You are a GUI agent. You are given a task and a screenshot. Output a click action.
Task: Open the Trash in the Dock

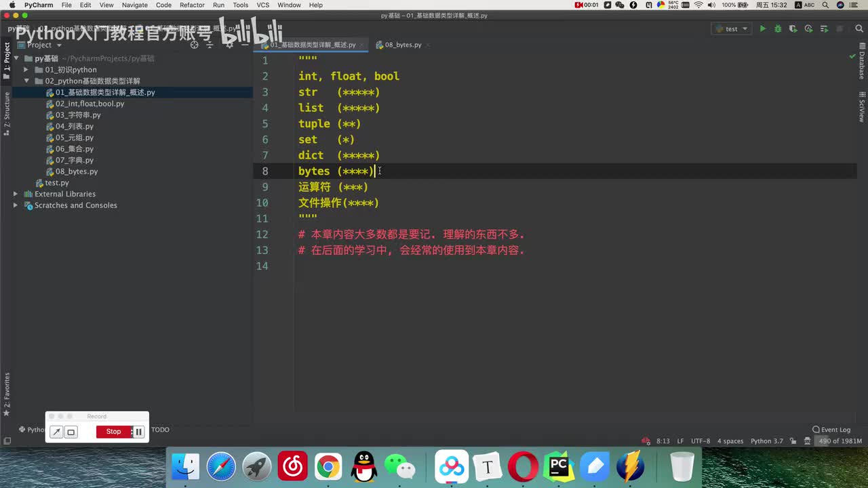[x=682, y=467]
